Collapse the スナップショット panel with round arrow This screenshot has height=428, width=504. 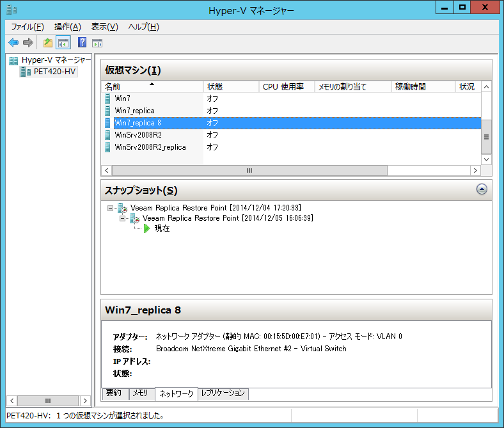click(x=482, y=189)
